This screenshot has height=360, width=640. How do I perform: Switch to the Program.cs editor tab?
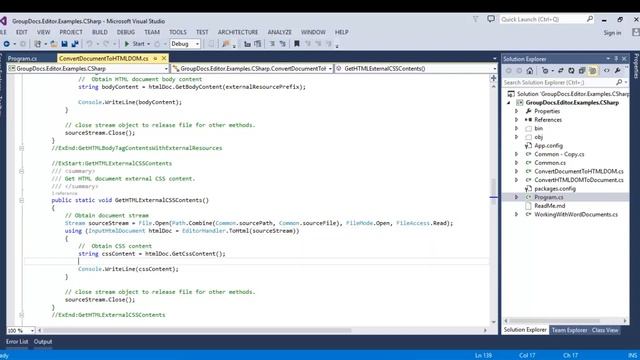[x=22, y=58]
